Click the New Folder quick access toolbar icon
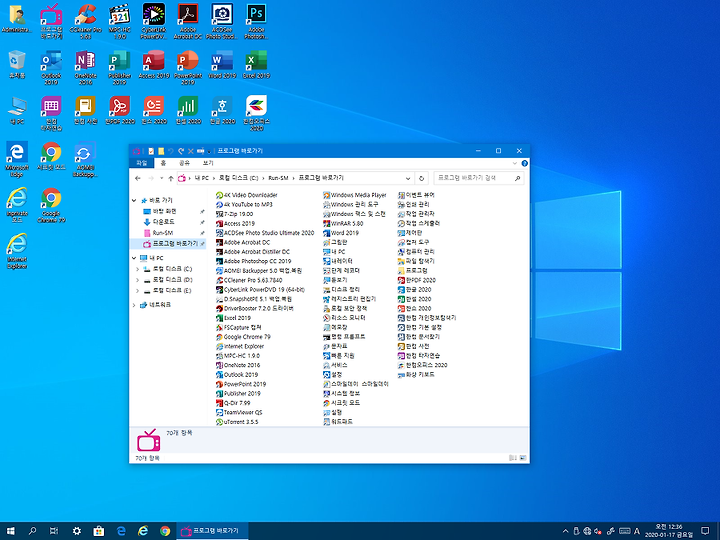This screenshot has height=540, width=720. [161, 151]
